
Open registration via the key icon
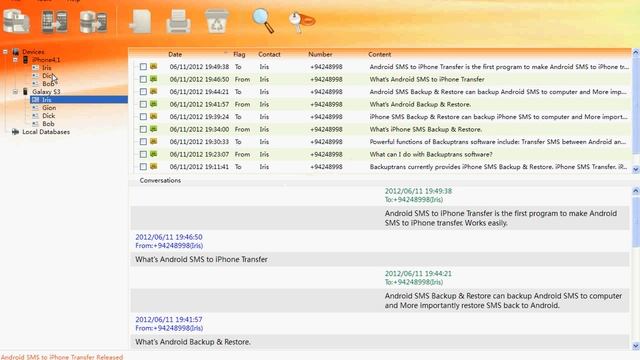(302, 21)
